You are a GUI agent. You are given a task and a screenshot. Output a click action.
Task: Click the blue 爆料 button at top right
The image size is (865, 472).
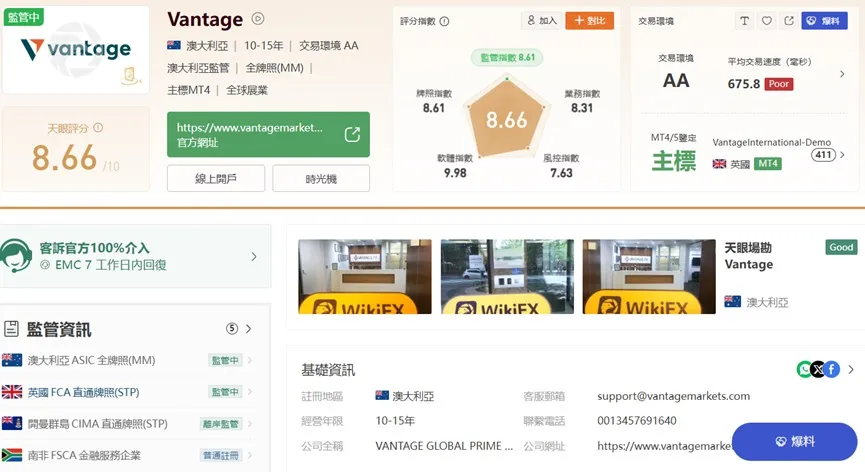point(824,20)
